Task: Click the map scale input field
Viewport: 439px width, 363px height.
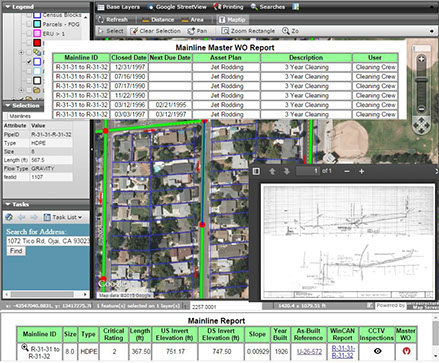Action: coord(226,306)
